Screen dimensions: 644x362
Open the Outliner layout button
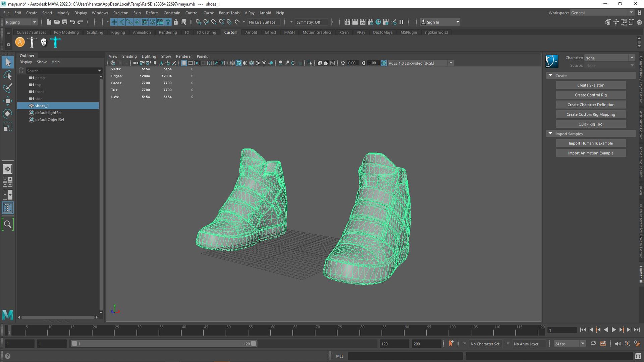point(8,208)
